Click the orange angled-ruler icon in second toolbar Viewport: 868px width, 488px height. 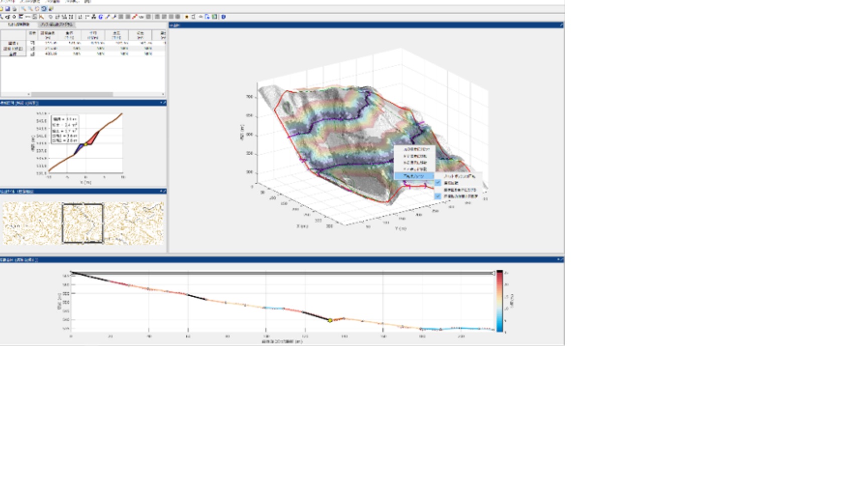(42, 17)
